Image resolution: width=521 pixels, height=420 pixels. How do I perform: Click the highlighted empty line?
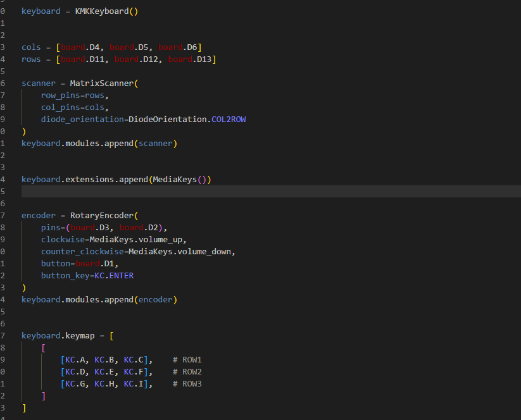click(253, 192)
